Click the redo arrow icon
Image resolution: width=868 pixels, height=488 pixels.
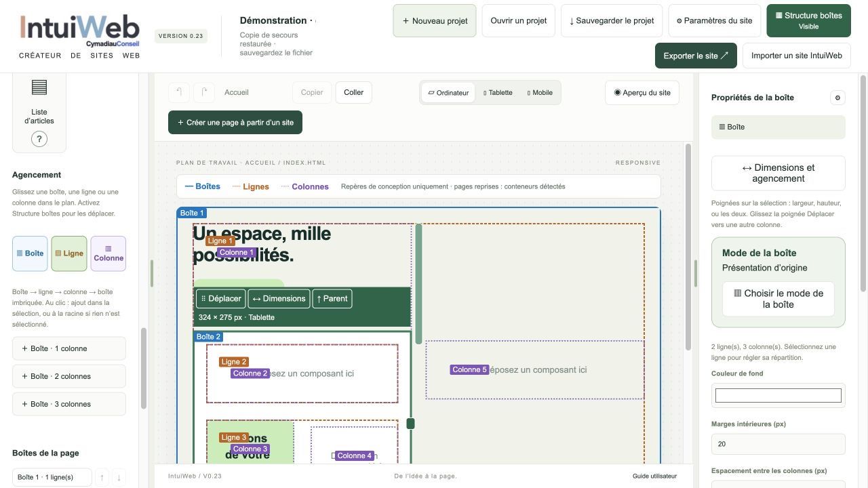pos(204,92)
